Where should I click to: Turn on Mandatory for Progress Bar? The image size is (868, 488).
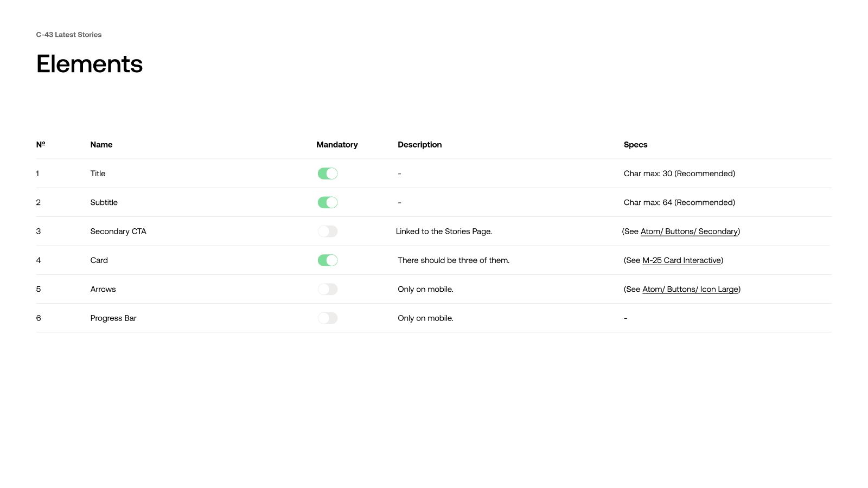(x=328, y=318)
